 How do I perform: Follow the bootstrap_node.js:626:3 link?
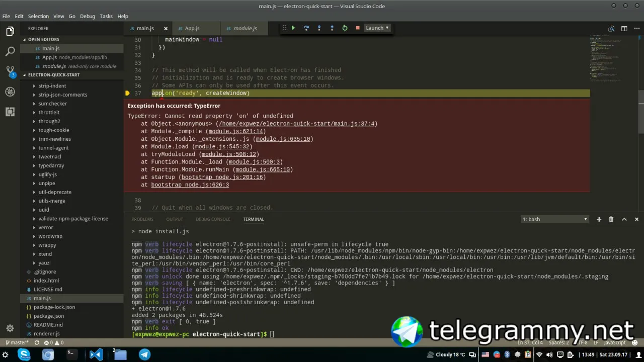point(190,185)
